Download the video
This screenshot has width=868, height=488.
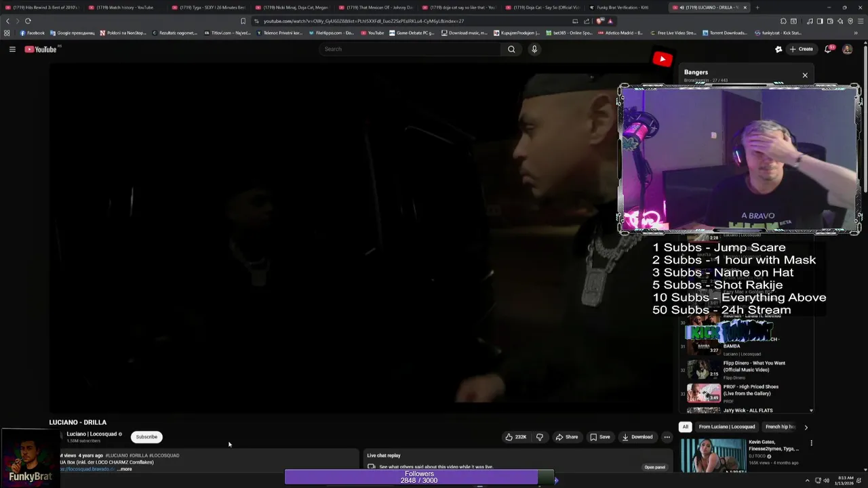tap(637, 437)
